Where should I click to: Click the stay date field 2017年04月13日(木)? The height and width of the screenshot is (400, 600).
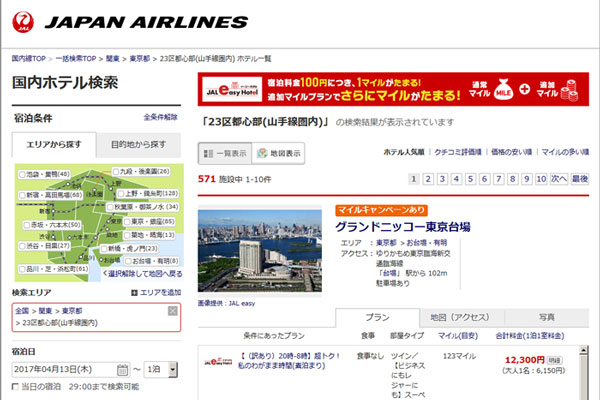pyautogui.click(x=71, y=370)
